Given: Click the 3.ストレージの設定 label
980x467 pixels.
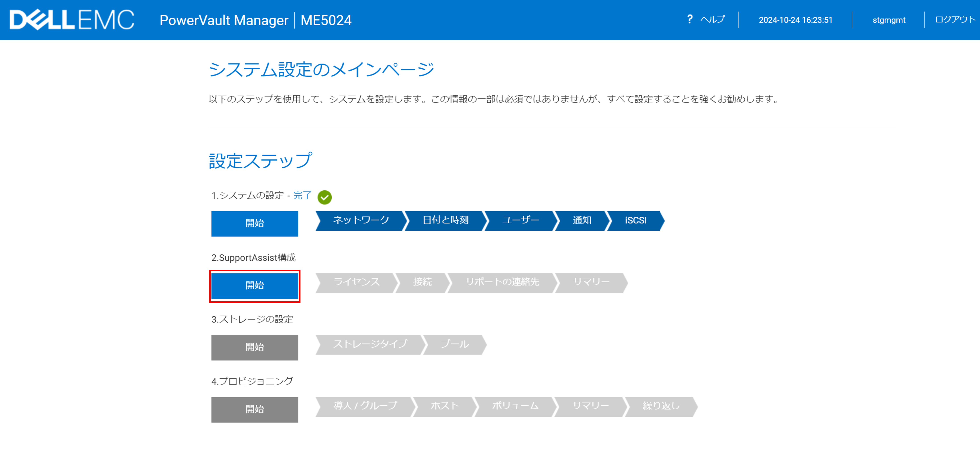Looking at the screenshot, I should pos(252,319).
